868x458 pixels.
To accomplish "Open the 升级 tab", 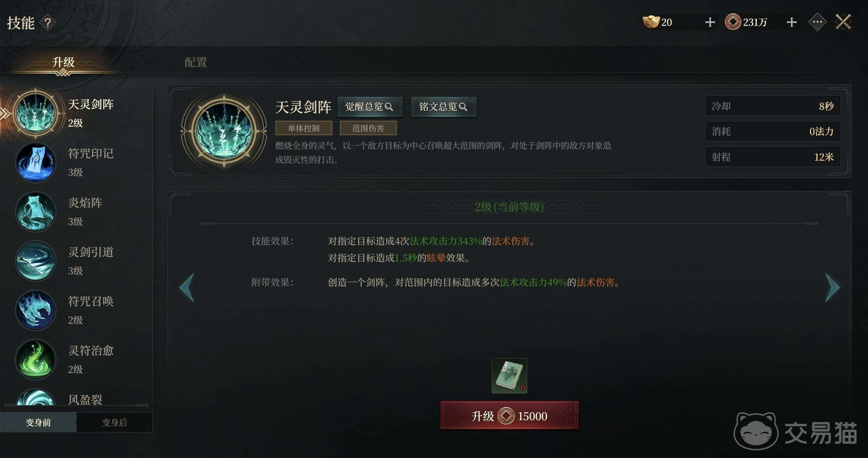I will (x=63, y=62).
